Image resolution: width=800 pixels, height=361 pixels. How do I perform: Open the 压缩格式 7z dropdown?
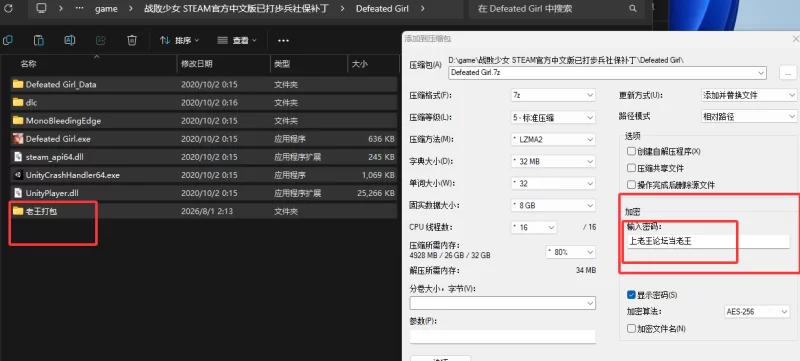click(x=553, y=95)
